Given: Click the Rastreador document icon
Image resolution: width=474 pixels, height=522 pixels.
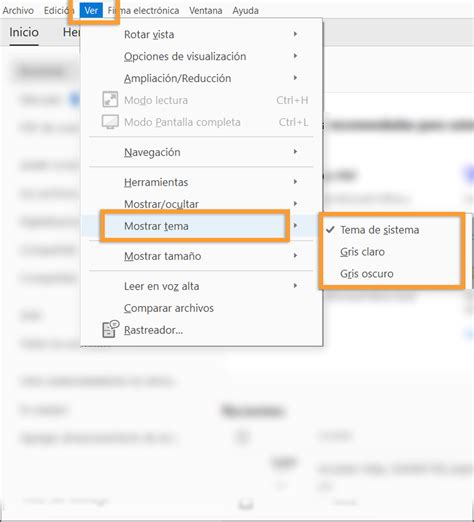Looking at the screenshot, I should point(111,329).
